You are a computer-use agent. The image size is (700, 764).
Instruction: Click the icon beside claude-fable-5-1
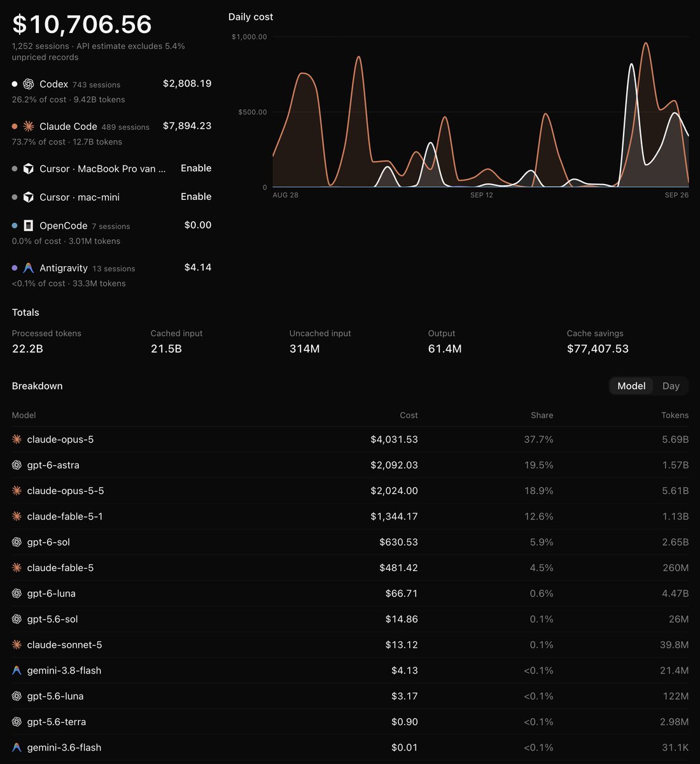(17, 516)
